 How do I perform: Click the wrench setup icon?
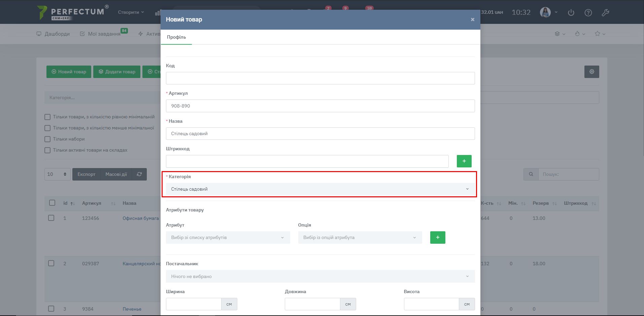605,13
